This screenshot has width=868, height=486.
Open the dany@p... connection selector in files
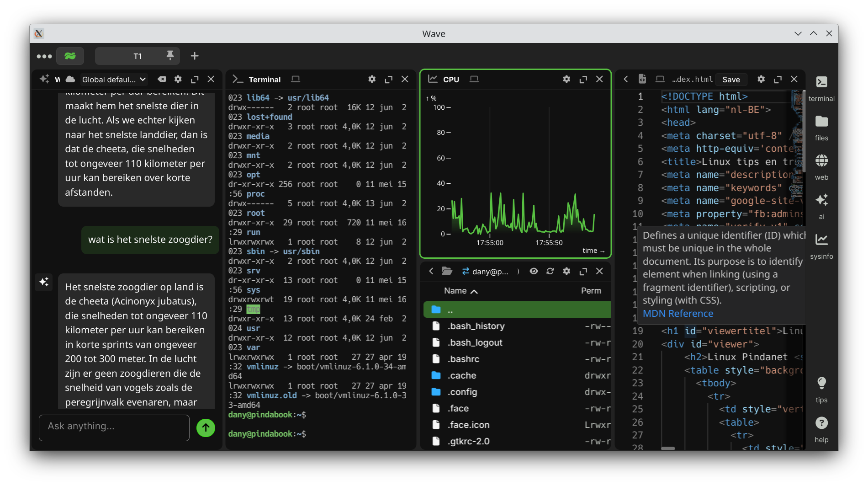pyautogui.click(x=485, y=272)
